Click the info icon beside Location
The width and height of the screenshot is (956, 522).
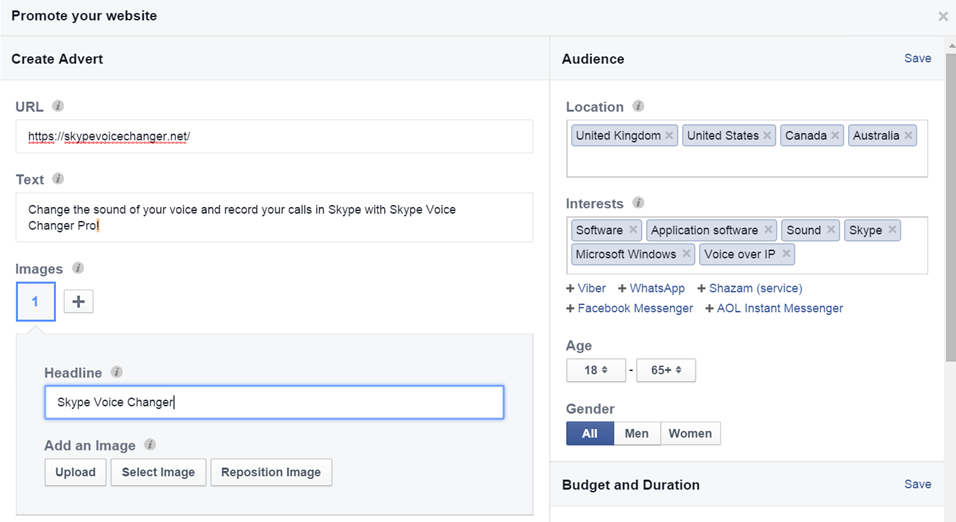[x=639, y=106]
